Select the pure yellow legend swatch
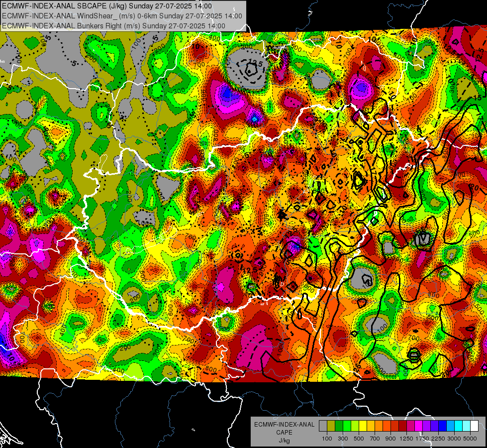The height and width of the screenshot is (448, 487). (x=363, y=426)
